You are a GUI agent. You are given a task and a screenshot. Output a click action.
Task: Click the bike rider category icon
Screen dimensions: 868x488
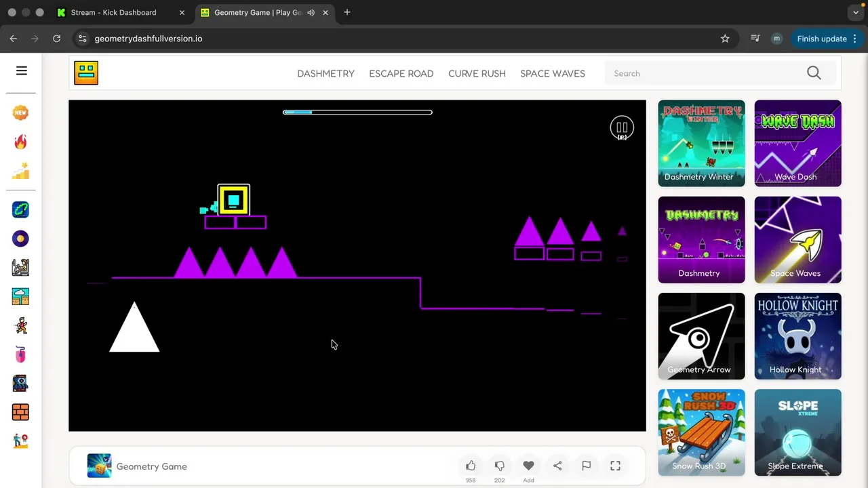(x=20, y=267)
